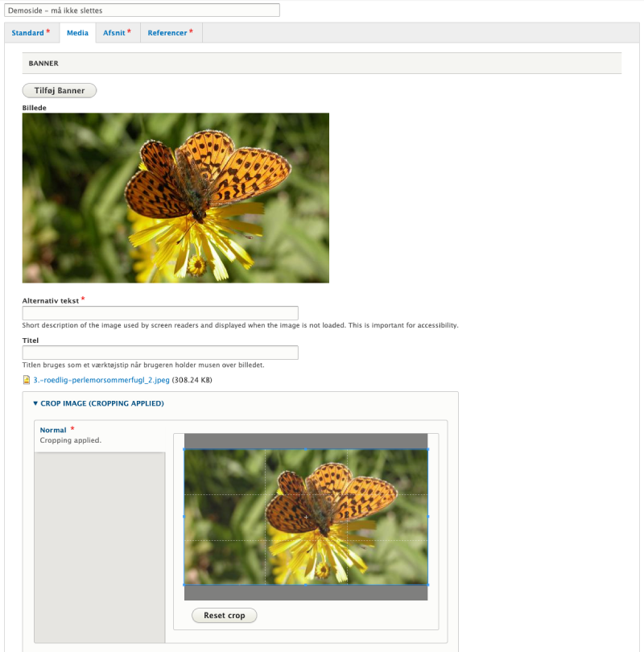Grab the bottom-right crop corner handle

(x=427, y=584)
